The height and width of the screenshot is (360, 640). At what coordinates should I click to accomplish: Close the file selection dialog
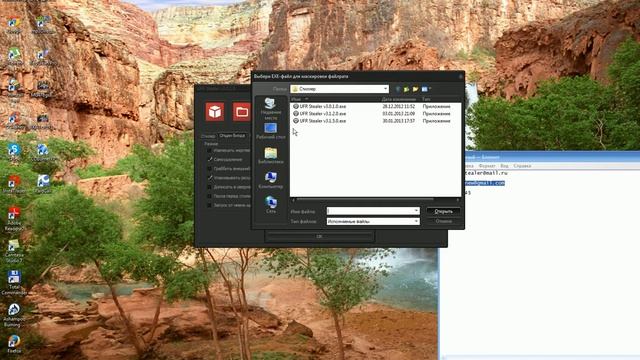click(460, 76)
